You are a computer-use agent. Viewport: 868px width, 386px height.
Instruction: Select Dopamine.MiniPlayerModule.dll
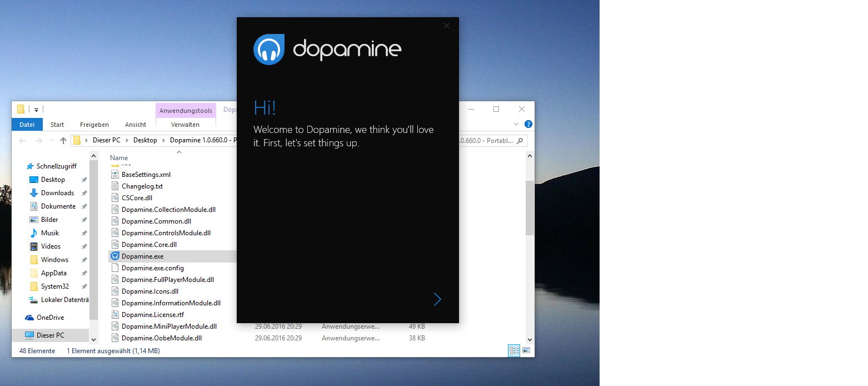(x=169, y=326)
